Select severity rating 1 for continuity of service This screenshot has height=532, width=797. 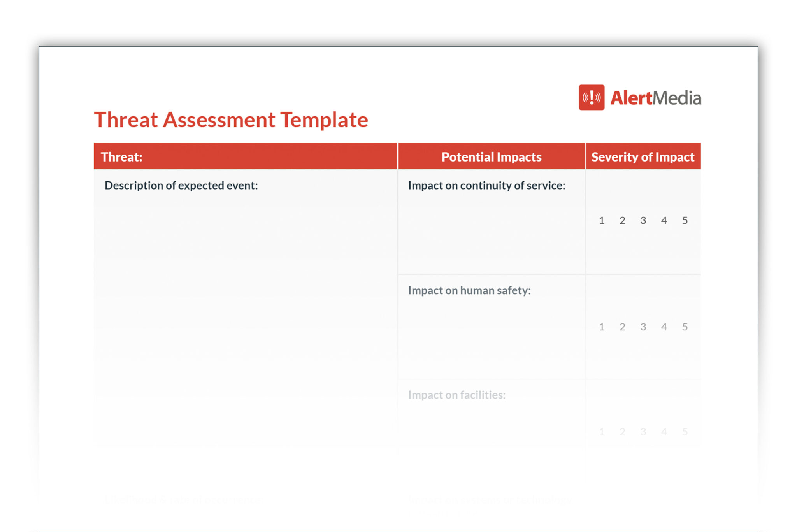[x=602, y=220]
